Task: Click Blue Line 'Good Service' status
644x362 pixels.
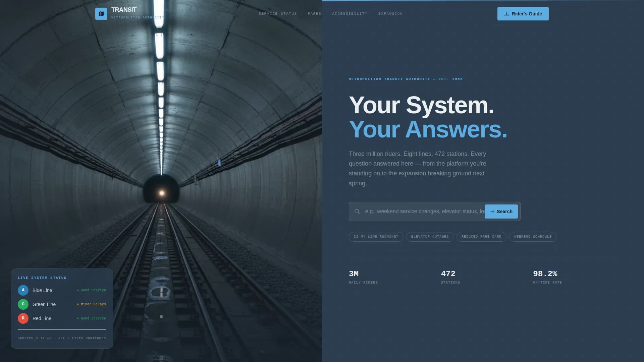Action: click(91, 290)
